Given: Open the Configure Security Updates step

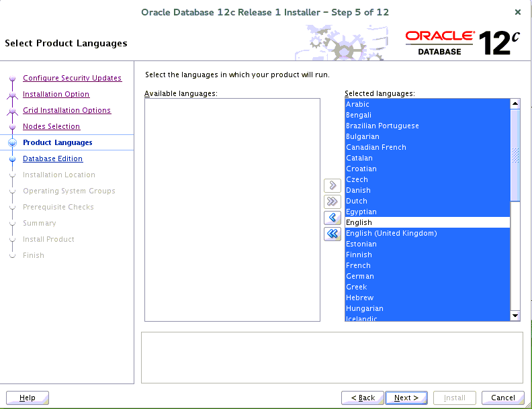Looking at the screenshot, I should coord(72,78).
